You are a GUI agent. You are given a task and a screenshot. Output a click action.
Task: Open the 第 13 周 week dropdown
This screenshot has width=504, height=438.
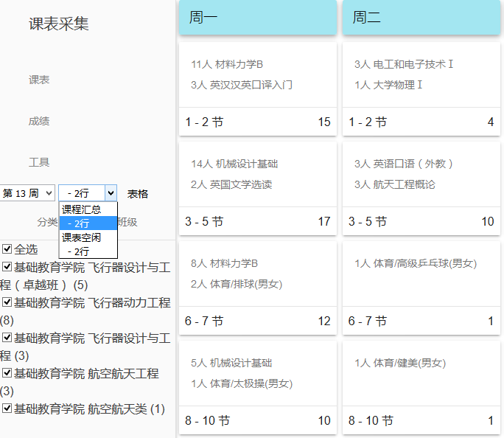[x=28, y=193]
